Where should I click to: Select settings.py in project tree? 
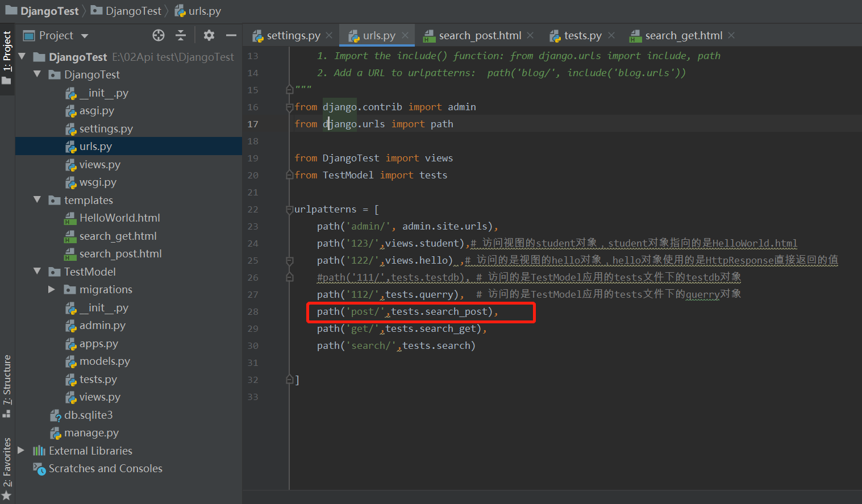(x=106, y=128)
